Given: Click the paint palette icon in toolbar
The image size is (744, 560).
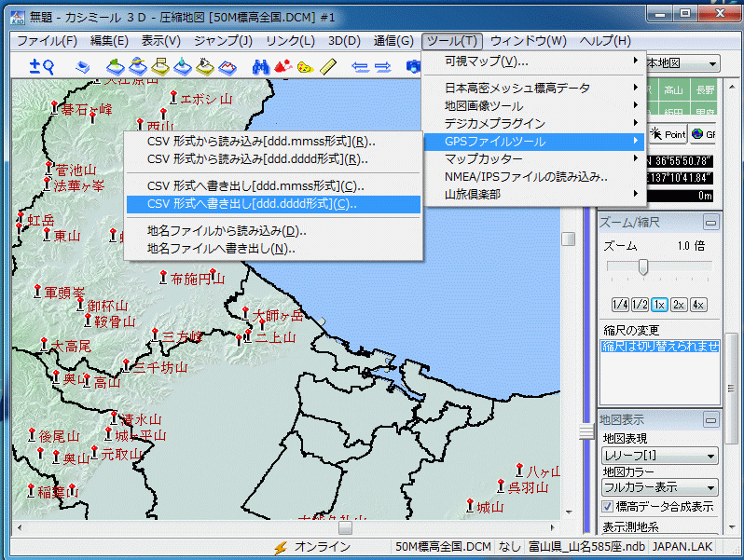Looking at the screenshot, I should point(305,66).
